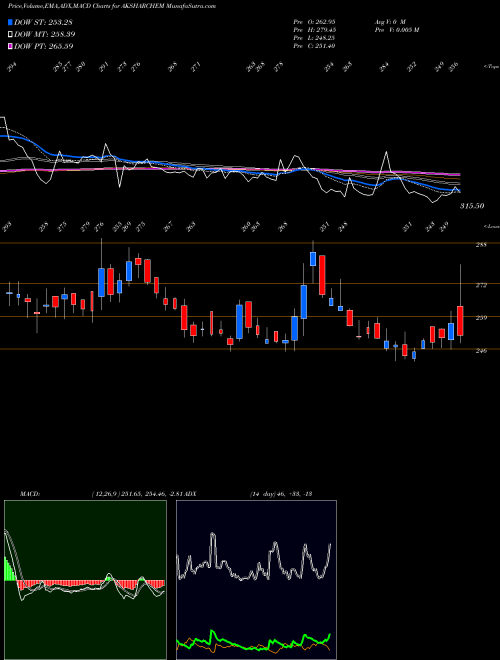Viewport: 500px width, 660px height.
Task: Select the 'DOW MT: 258.39' legend label
Action: pyautogui.click(x=45, y=34)
